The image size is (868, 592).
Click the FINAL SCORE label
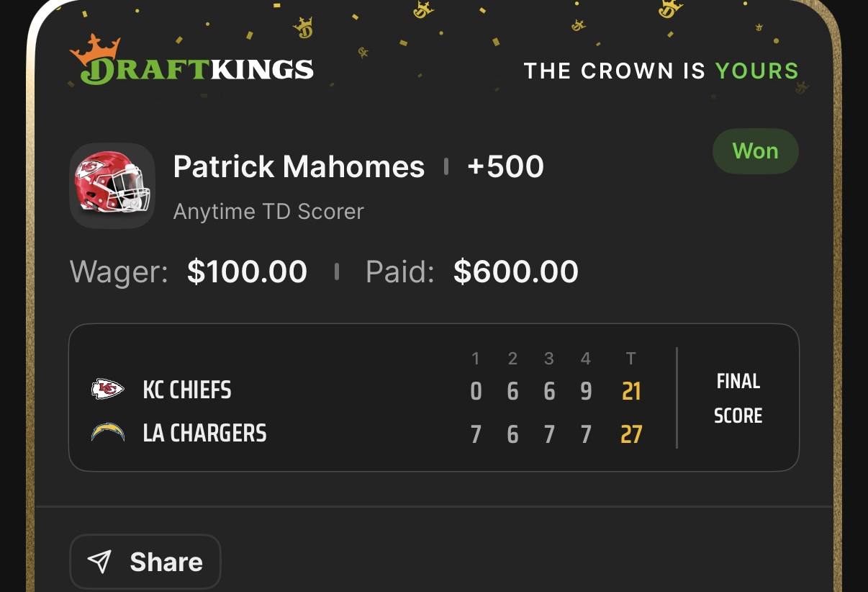tap(738, 398)
